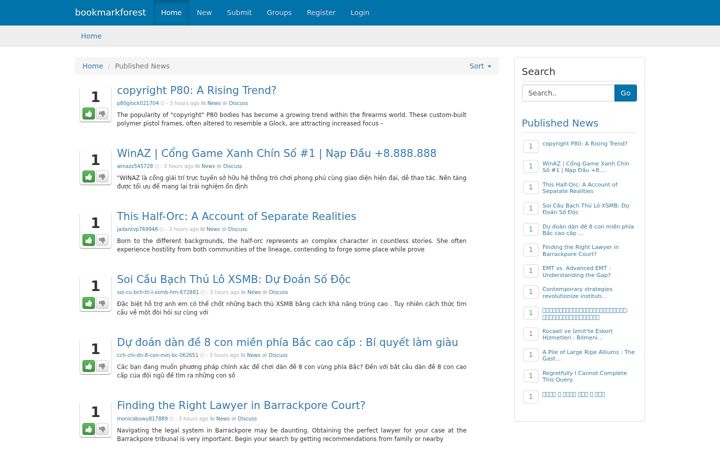Click Home breadcrumb beside Published News

click(92, 66)
